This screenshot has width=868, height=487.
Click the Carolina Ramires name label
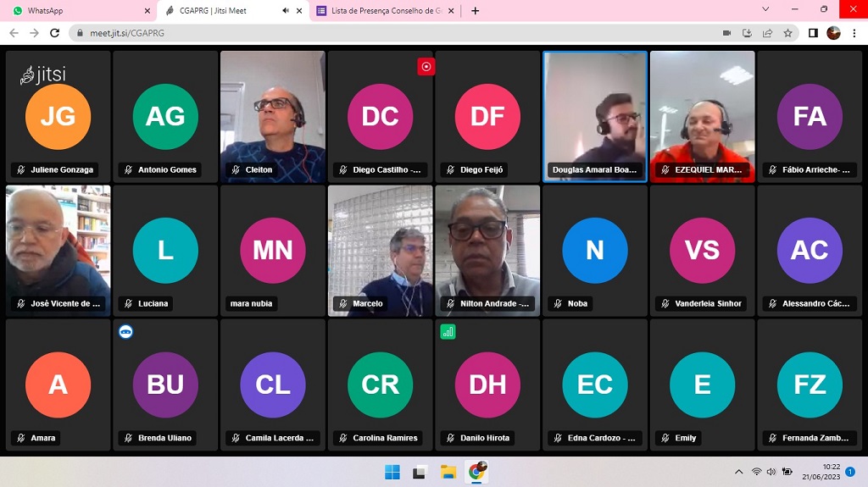(377, 438)
